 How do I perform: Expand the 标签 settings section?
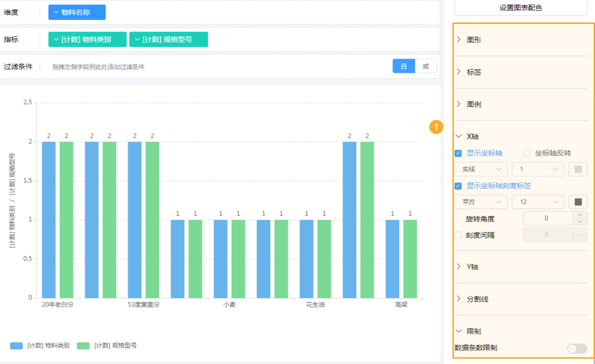click(474, 72)
